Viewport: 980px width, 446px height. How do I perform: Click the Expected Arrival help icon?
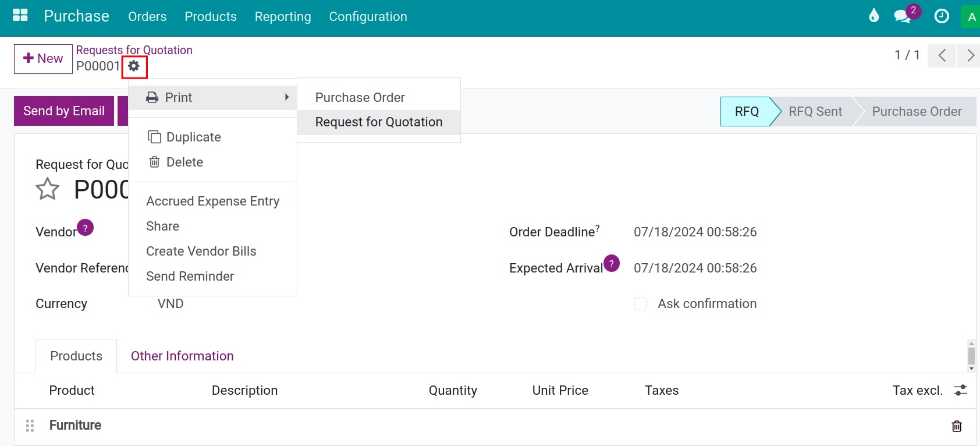pyautogui.click(x=612, y=264)
